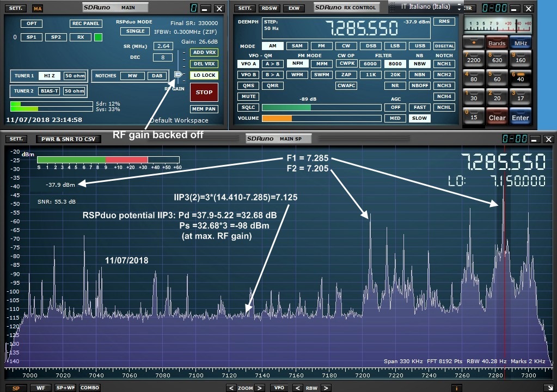The width and height of the screenshot is (557, 392).
Task: Toggle the NR noise reduction
Action: tap(395, 85)
